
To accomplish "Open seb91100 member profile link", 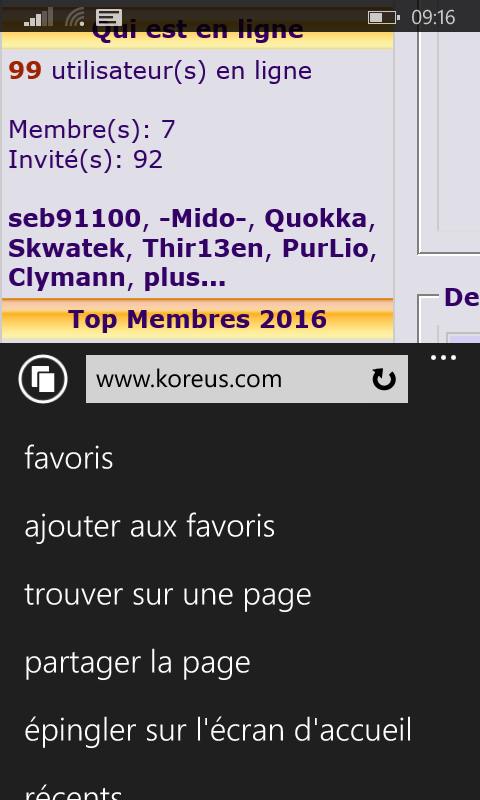I will (x=74, y=219).
